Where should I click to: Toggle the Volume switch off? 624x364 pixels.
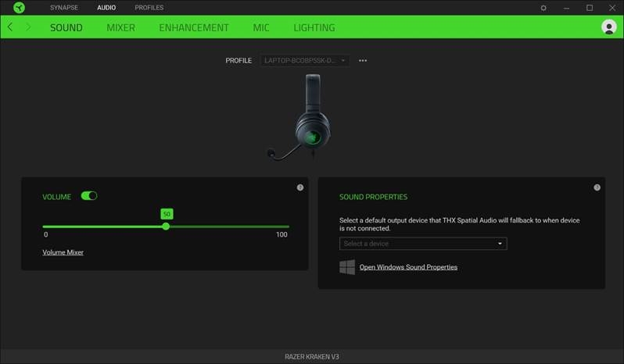click(x=89, y=196)
